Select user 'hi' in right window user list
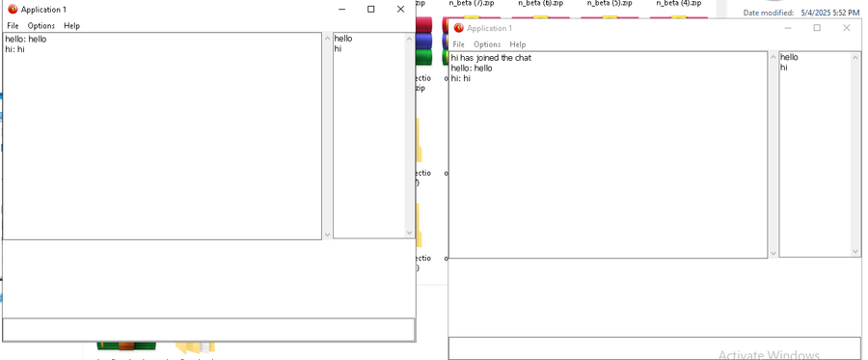868x360 pixels. pyautogui.click(x=783, y=68)
